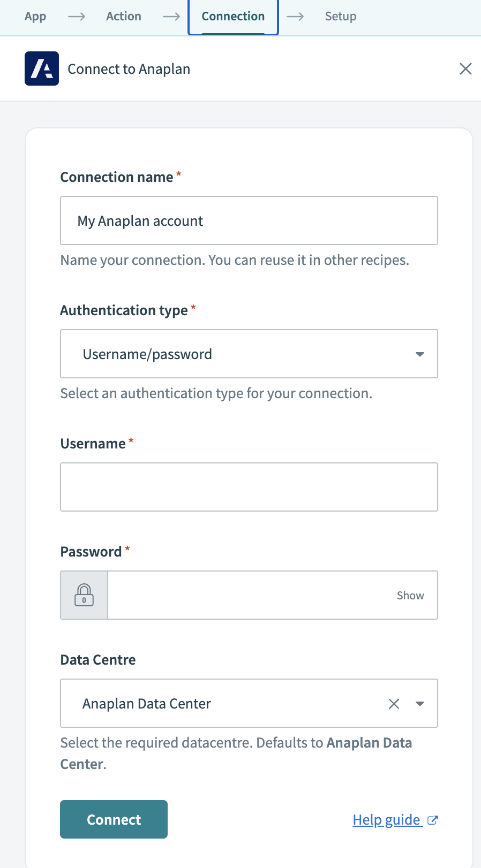The image size is (481, 868).
Task: Click the clear X inside Data Centre field
Action: (394, 703)
